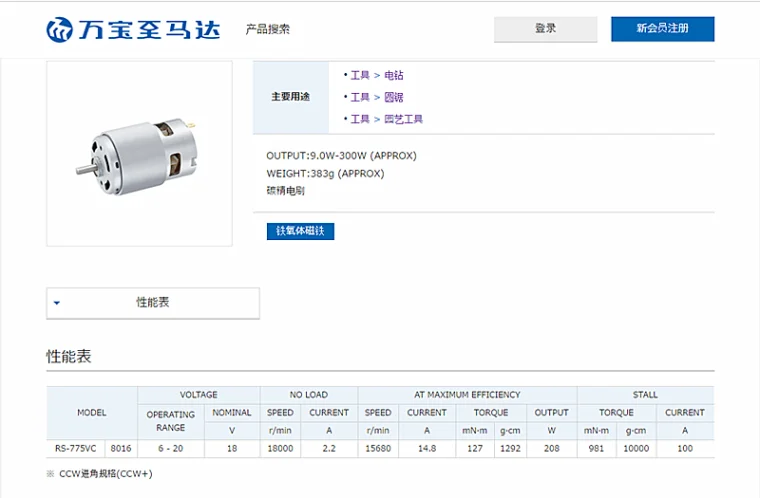Open the RS-775VC motor product photo
Viewport: 760px width, 498px height.
pyautogui.click(x=139, y=154)
